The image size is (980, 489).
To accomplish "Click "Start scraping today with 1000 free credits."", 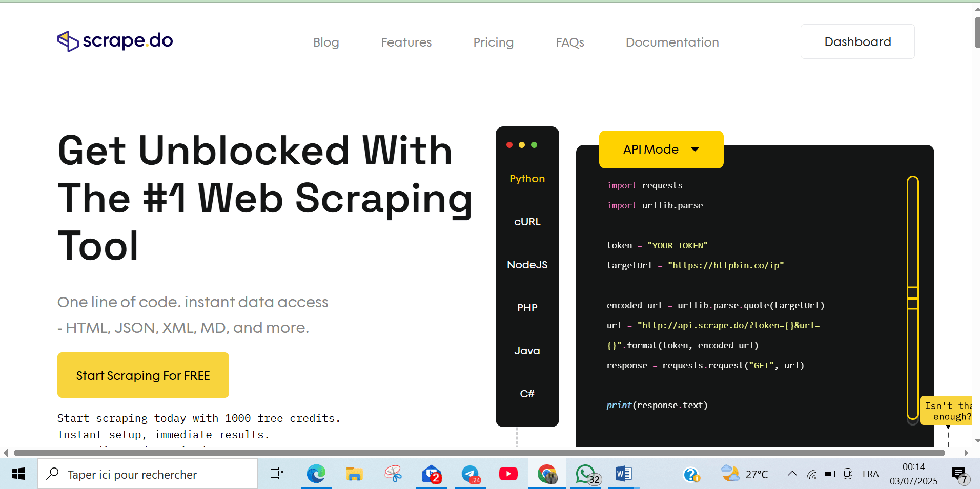I will (199, 418).
